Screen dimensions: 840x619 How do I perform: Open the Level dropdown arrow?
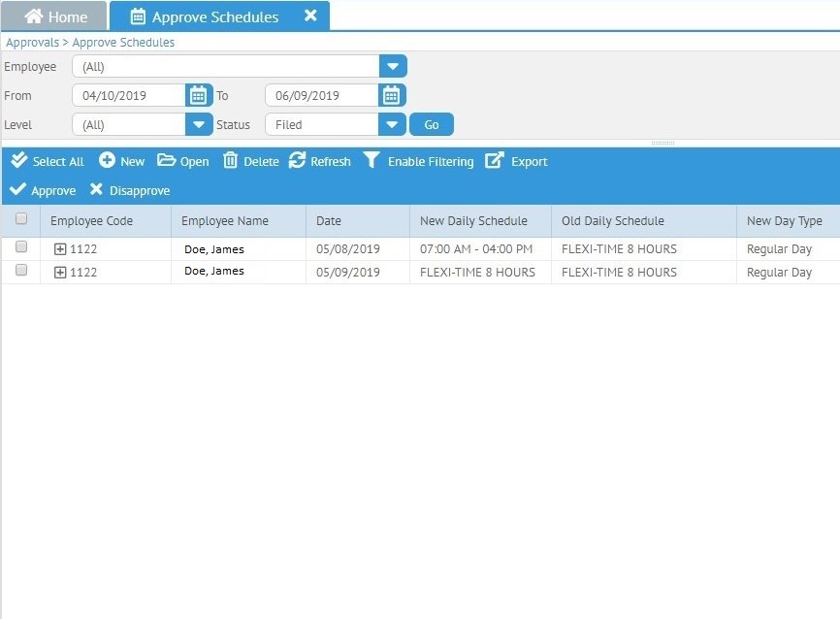pyautogui.click(x=199, y=124)
